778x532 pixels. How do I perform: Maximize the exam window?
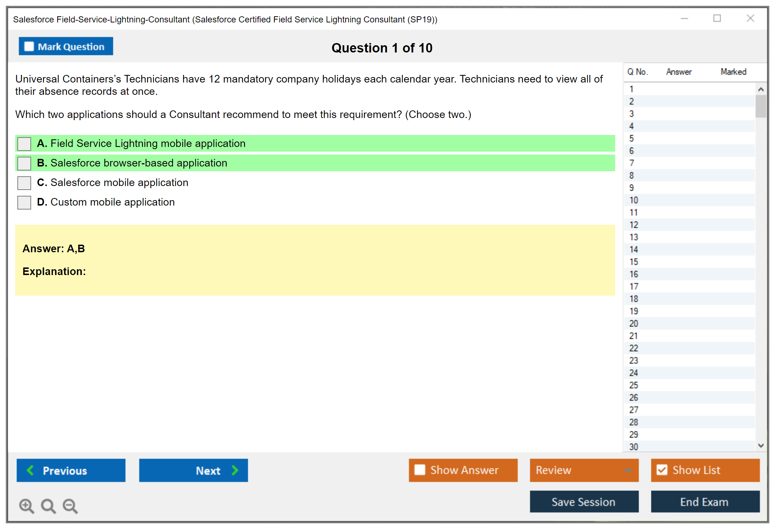click(x=717, y=18)
